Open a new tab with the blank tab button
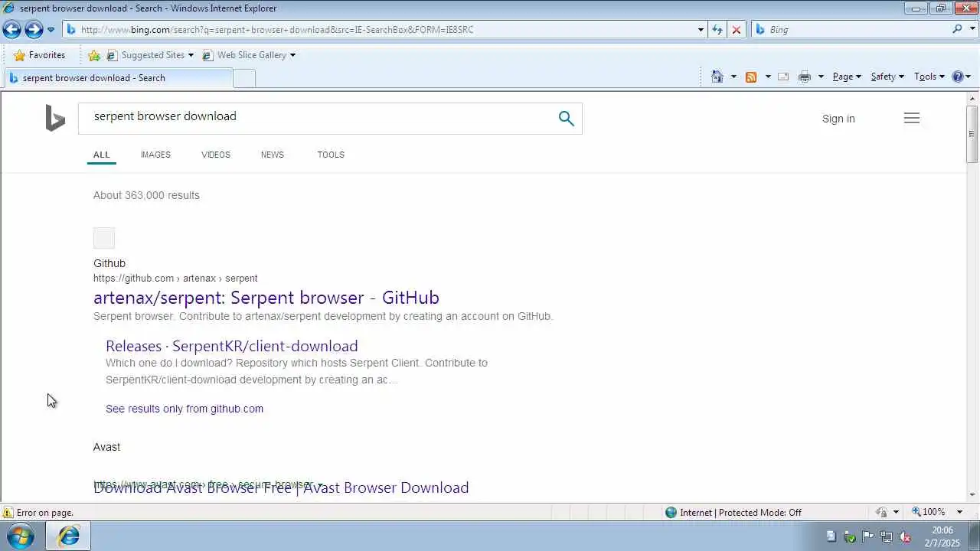 [244, 78]
